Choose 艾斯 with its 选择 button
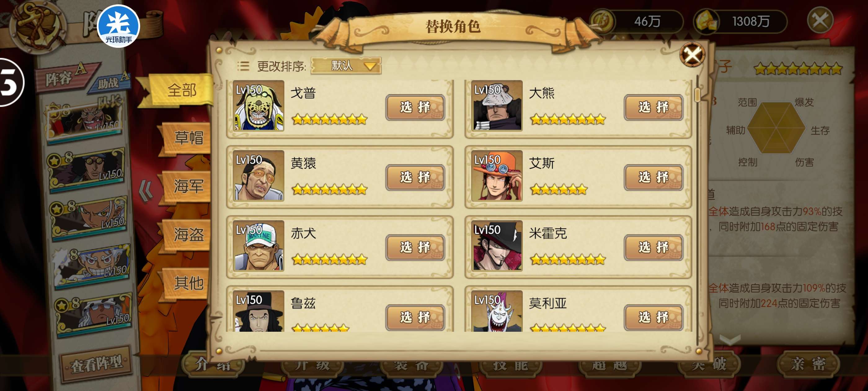This screenshot has height=391, width=868. point(653,177)
